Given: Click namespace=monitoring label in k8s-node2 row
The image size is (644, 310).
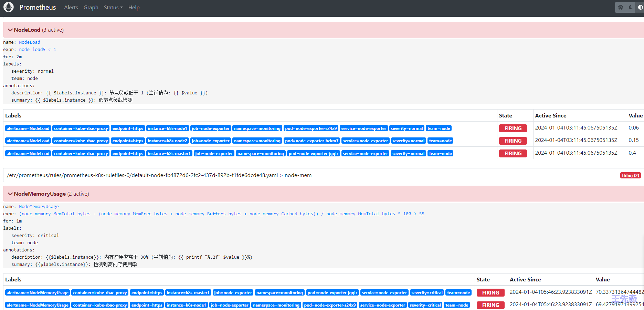Looking at the screenshot, I should coord(257,141).
